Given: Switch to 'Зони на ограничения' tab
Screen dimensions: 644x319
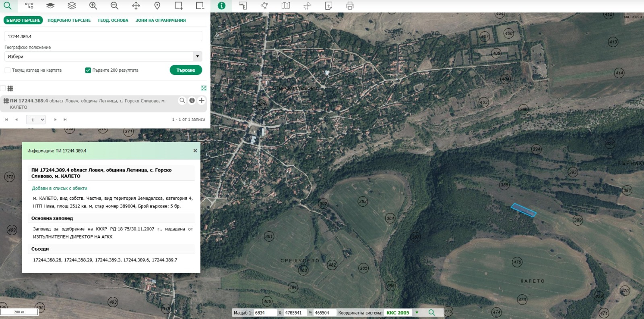Looking at the screenshot, I should click(x=161, y=20).
